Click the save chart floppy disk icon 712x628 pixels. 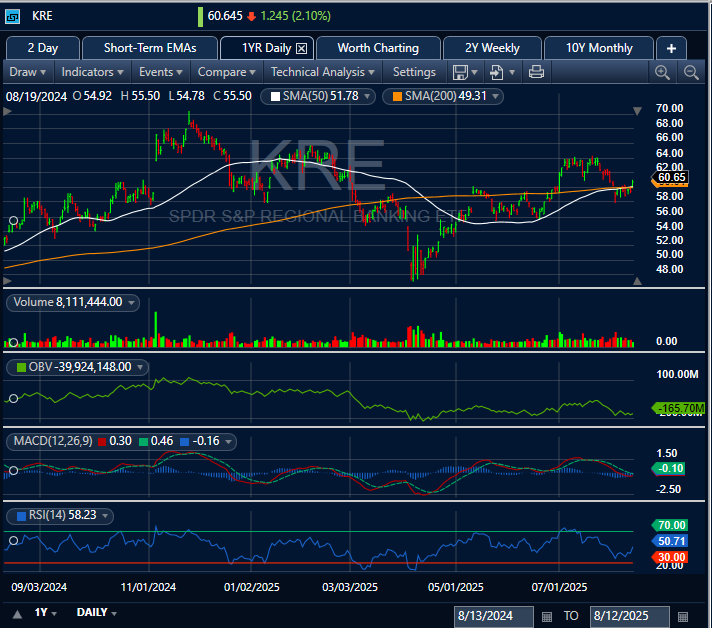pos(460,72)
